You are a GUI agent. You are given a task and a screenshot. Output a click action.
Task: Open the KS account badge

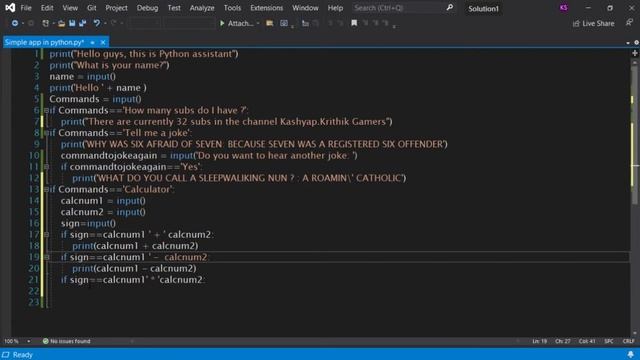tap(563, 8)
